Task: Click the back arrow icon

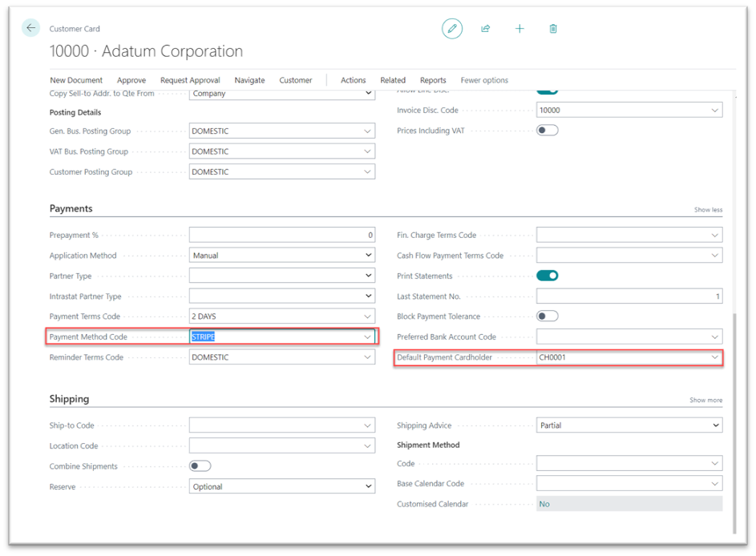Action: tap(30, 28)
